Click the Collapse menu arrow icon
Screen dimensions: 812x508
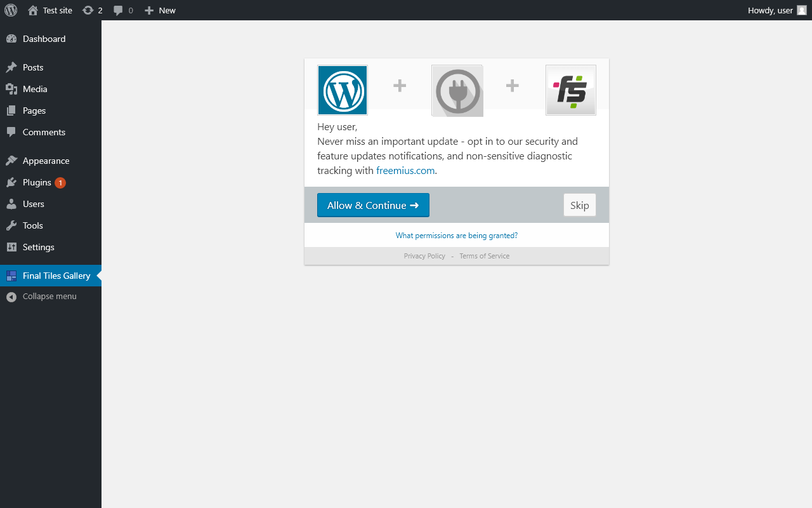click(11, 297)
